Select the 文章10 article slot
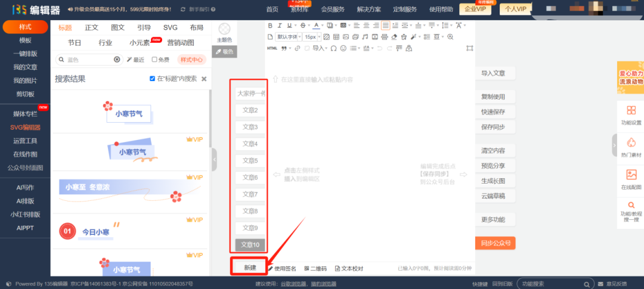644x289 pixels. click(250, 245)
